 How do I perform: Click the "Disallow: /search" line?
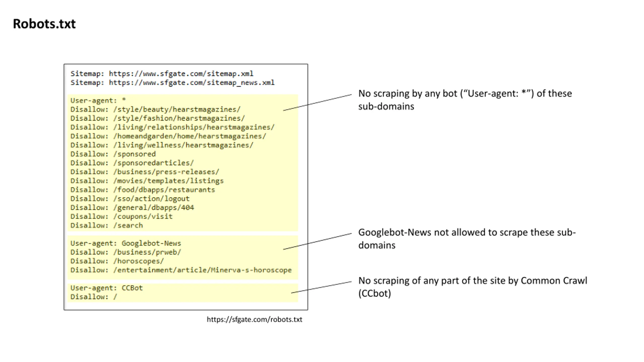click(106, 225)
